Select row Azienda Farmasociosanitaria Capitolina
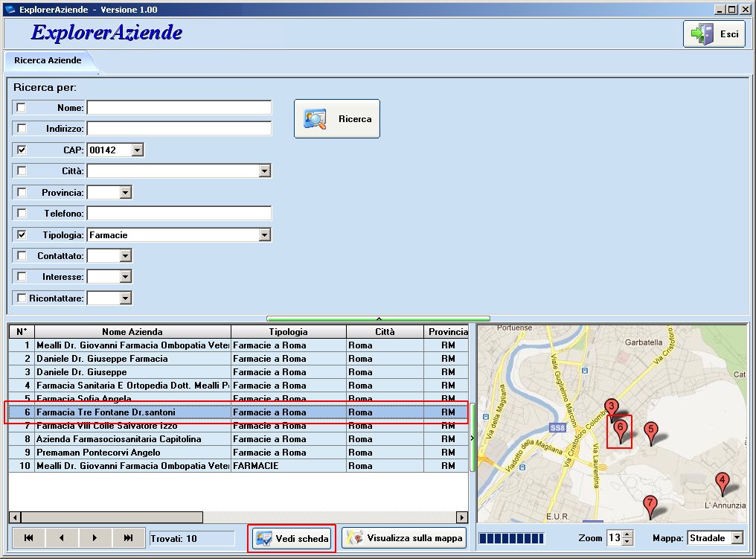Image resolution: width=756 pixels, height=559 pixels. pos(238,439)
